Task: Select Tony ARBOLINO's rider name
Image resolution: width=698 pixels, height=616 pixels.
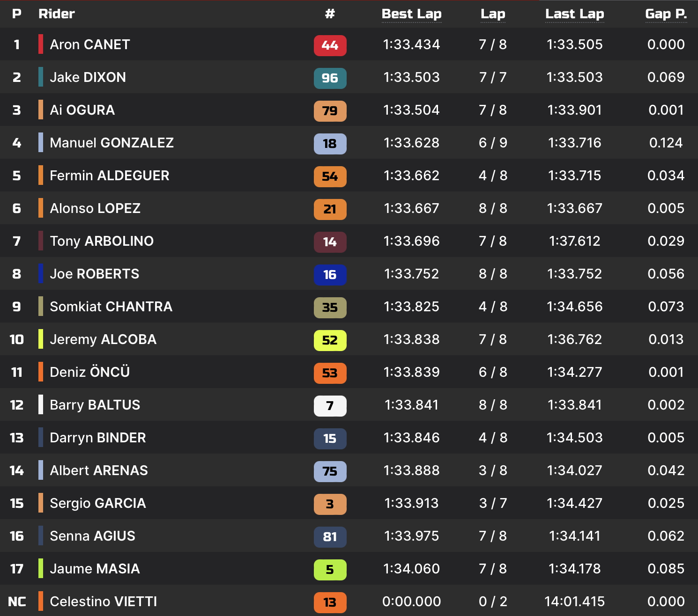Action: 102,241
